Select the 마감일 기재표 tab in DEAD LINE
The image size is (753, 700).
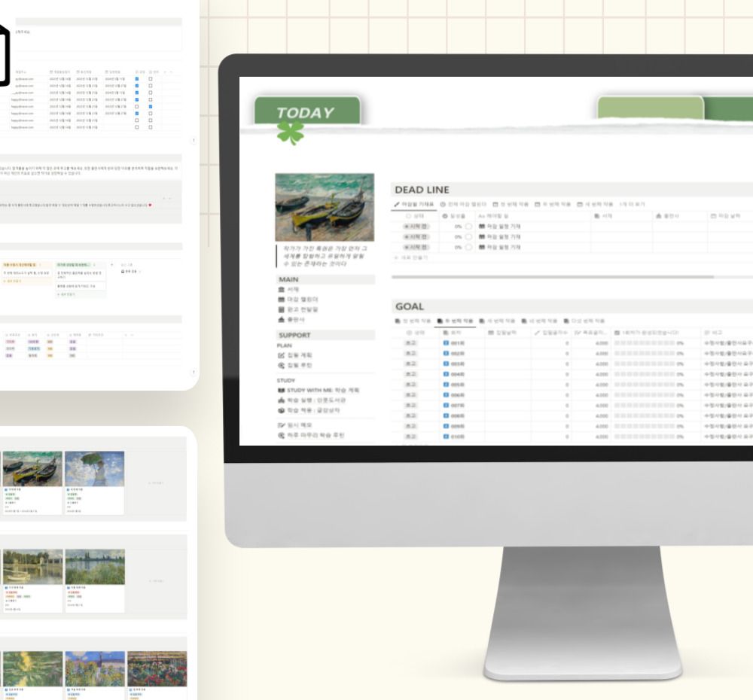pyautogui.click(x=414, y=204)
